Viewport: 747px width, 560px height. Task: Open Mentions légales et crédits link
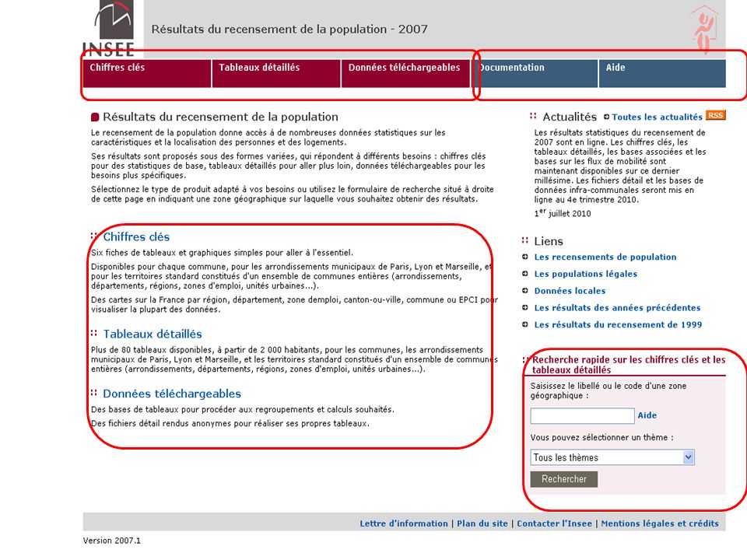(x=660, y=523)
